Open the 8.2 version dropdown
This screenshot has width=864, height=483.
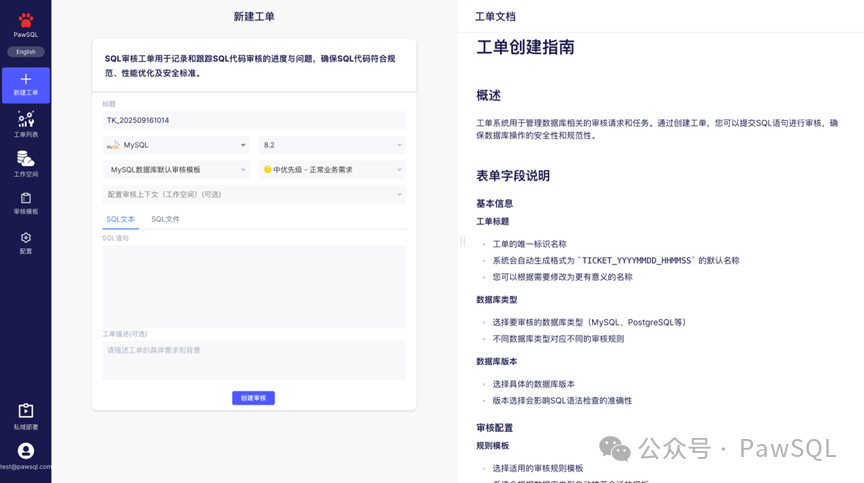(x=332, y=145)
